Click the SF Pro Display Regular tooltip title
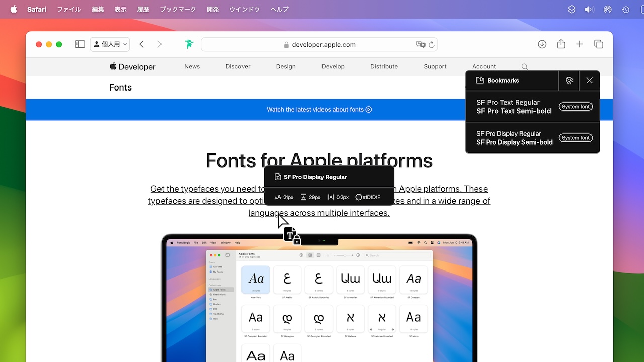 pos(315,177)
